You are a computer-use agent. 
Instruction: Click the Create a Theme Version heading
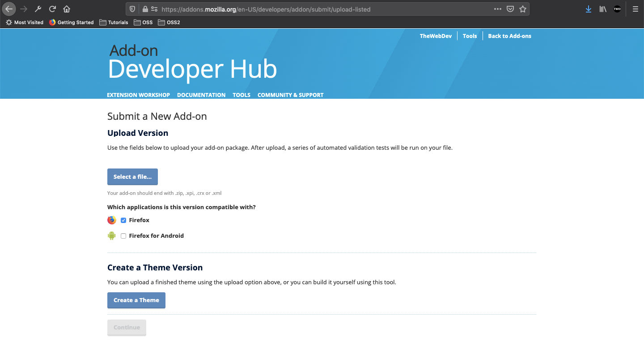(x=155, y=268)
